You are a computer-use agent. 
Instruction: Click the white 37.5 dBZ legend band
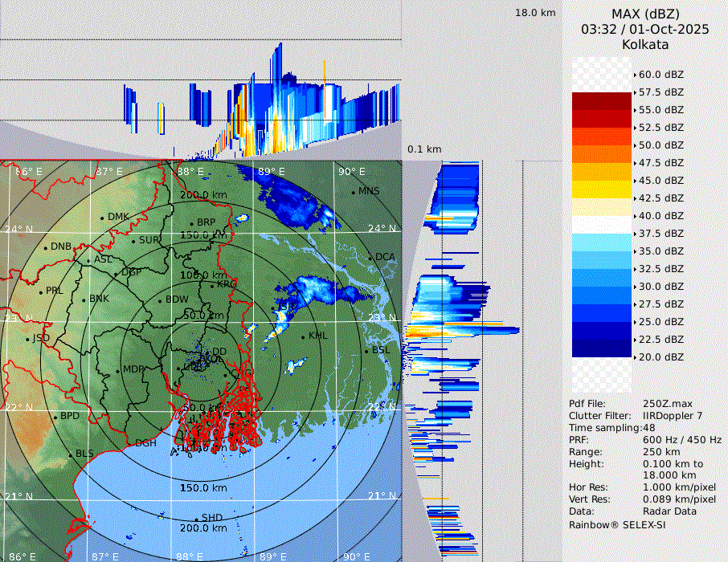(601, 225)
